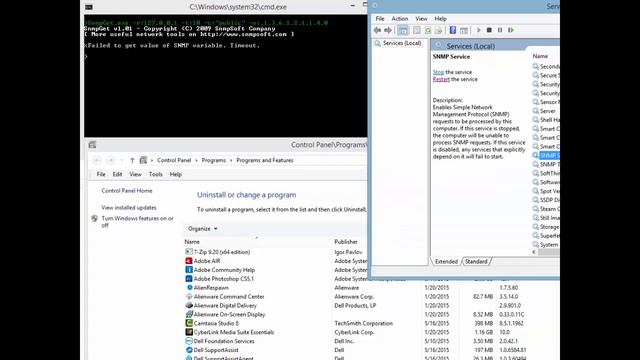Click Turn Windows features on or off
Screen dimensions: 640x360
[138, 222]
